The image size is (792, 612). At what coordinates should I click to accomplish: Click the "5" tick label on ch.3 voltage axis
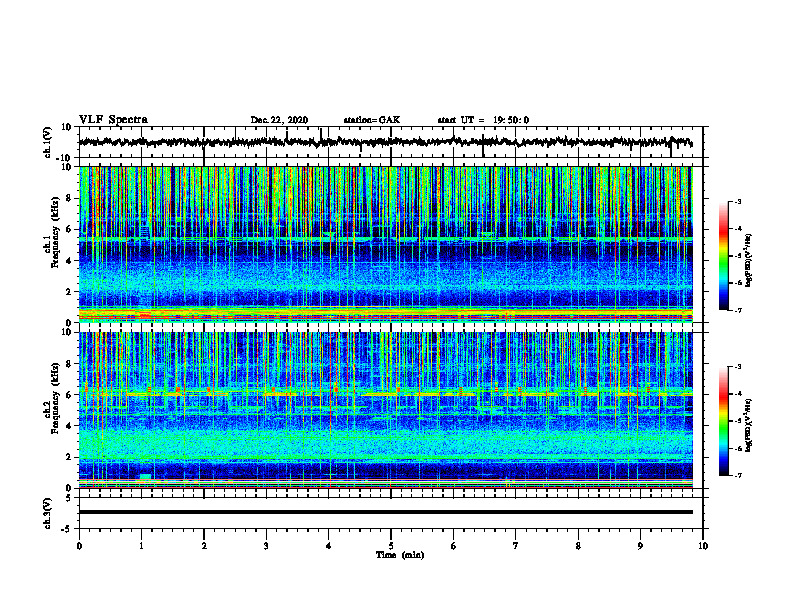tap(69, 498)
